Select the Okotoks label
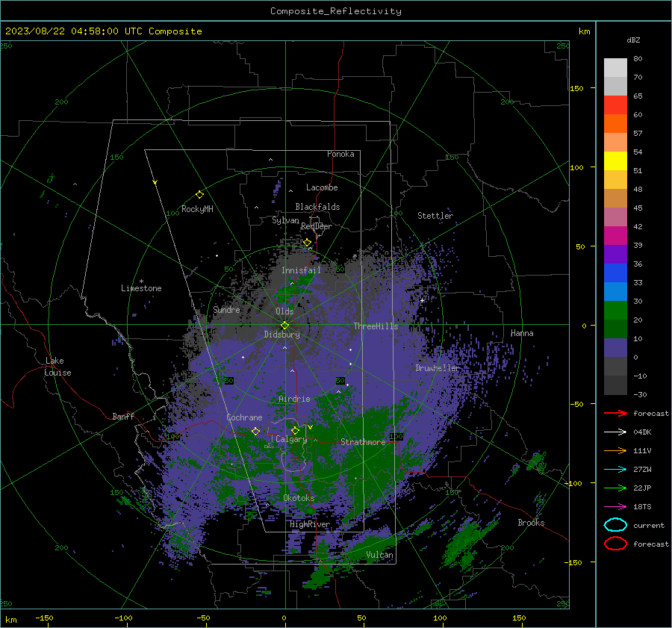 tap(299, 498)
